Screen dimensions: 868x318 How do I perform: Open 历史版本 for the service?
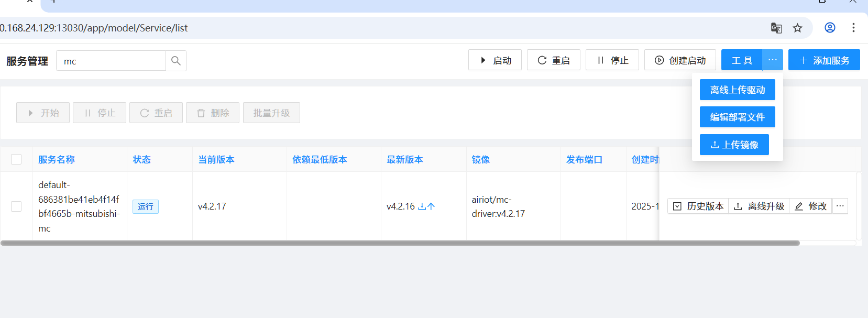[x=698, y=206]
